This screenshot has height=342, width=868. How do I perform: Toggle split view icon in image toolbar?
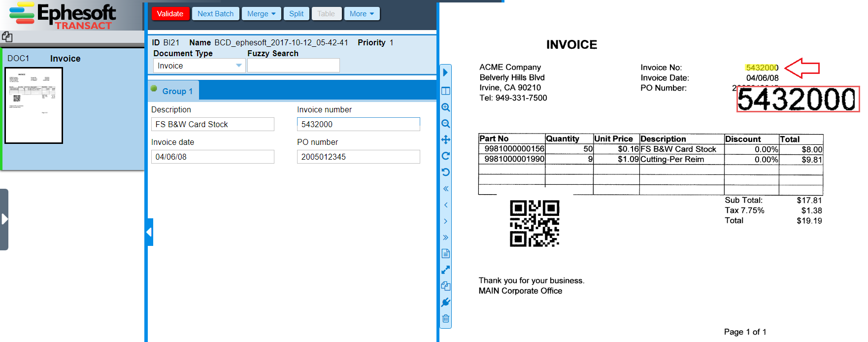(x=445, y=91)
